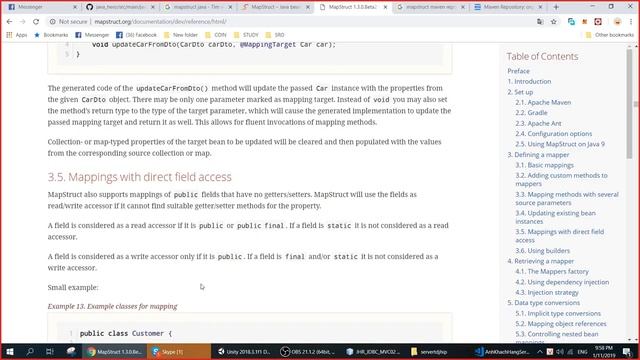Click the Table of Contents scrollbar thumb

[x=629, y=104]
